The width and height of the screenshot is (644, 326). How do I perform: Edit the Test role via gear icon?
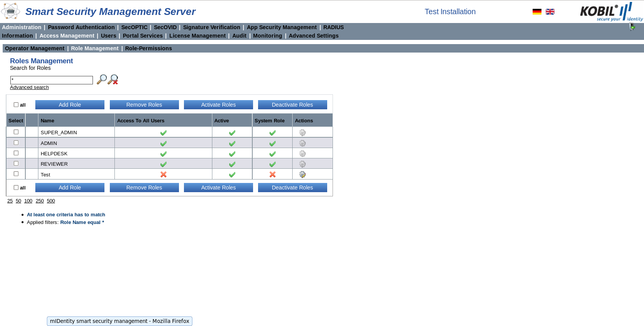point(303,175)
